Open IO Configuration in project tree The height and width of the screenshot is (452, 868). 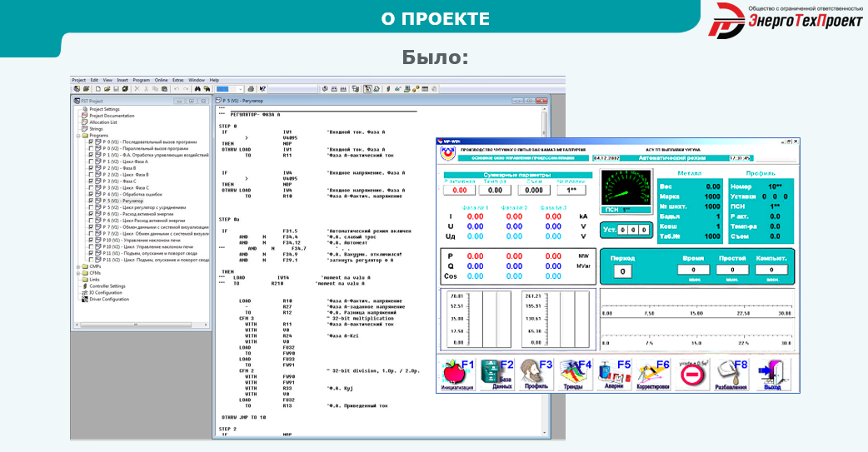coord(105,293)
